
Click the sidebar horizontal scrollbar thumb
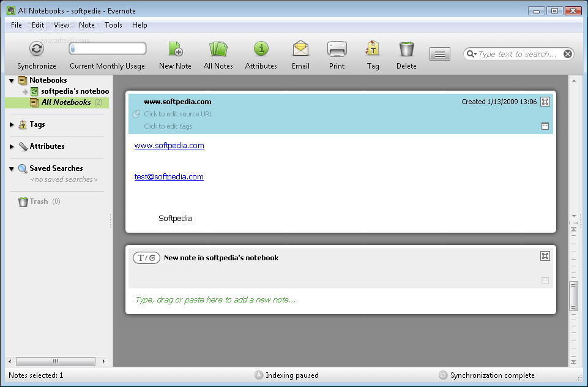56,362
